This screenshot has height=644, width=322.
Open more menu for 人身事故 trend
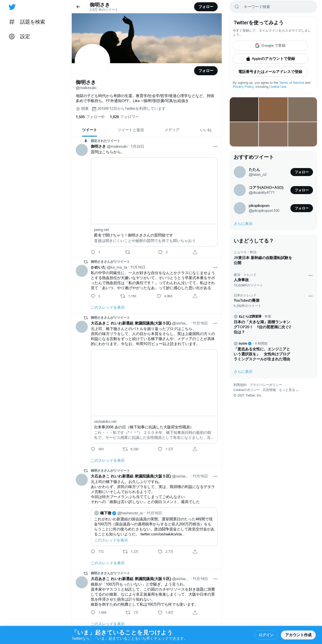(x=310, y=275)
